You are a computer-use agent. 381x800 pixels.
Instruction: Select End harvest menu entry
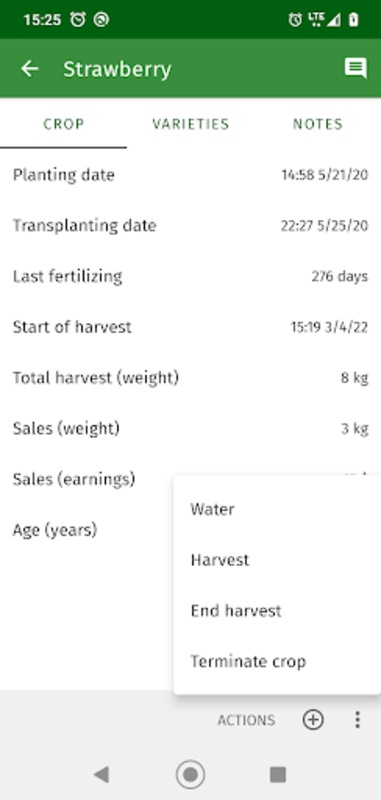277,611
